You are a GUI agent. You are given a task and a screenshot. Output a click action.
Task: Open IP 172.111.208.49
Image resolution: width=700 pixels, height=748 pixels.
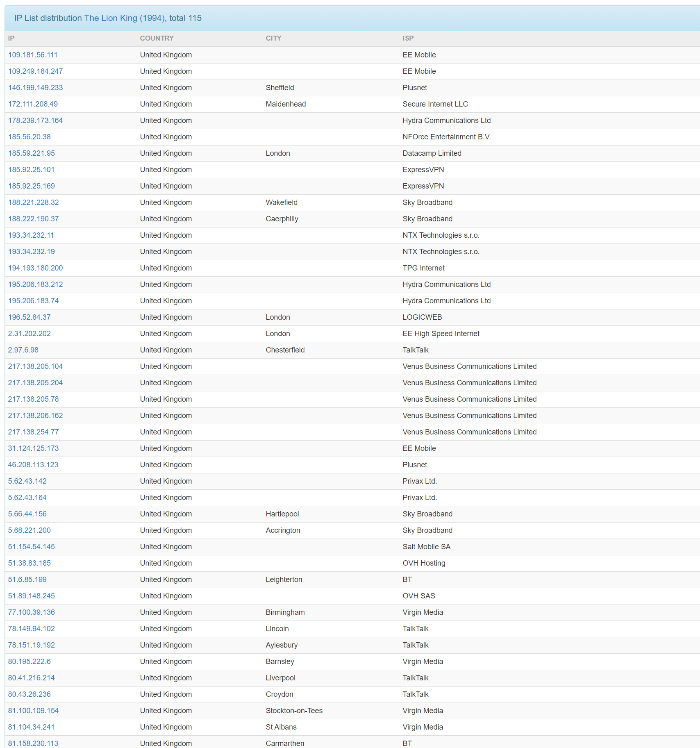point(33,104)
